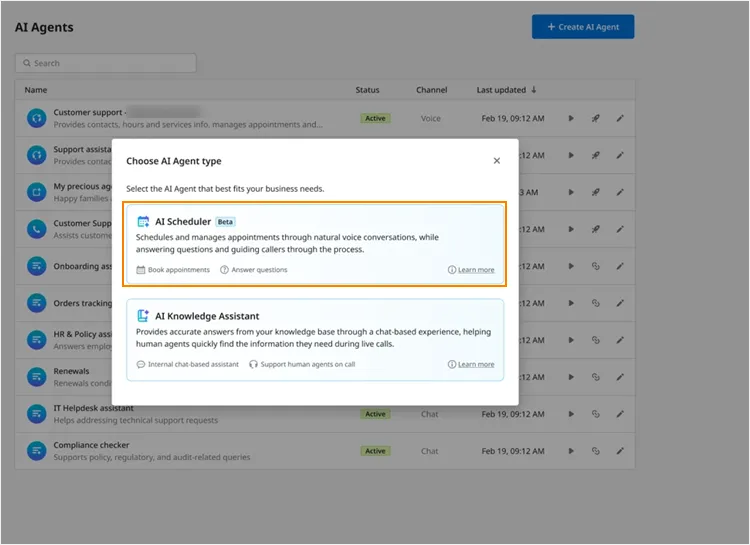Click link icon in Compliance checker row

[x=596, y=451]
